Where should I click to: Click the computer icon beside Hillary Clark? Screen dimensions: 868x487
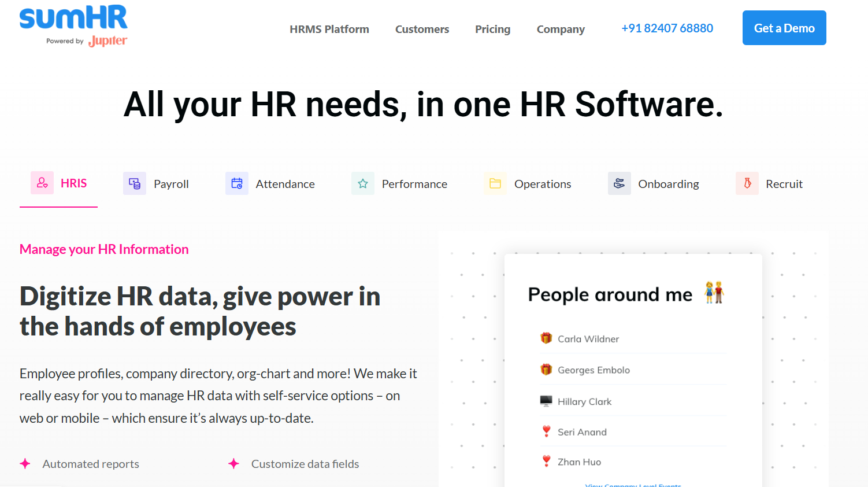pos(546,401)
